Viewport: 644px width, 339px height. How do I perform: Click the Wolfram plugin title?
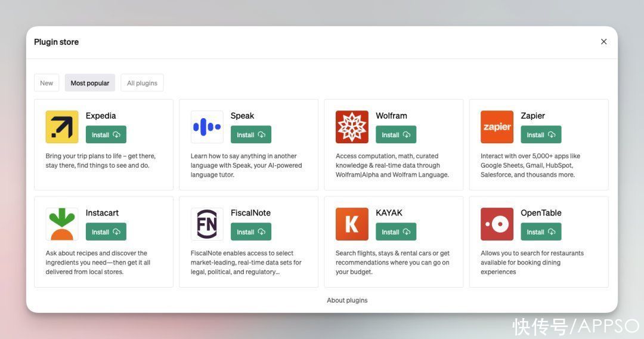pos(391,116)
